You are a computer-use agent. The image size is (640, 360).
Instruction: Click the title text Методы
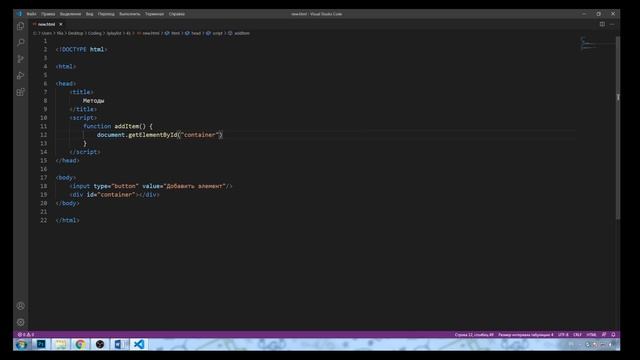93,101
